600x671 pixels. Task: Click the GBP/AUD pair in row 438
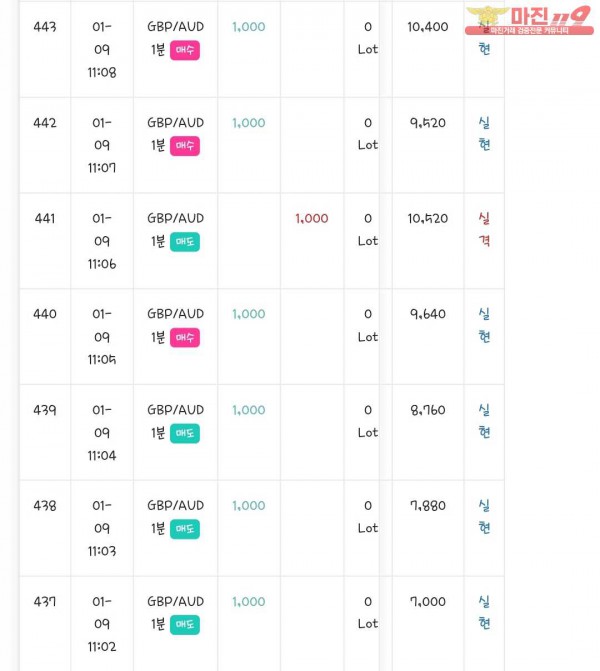pyautogui.click(x=175, y=505)
